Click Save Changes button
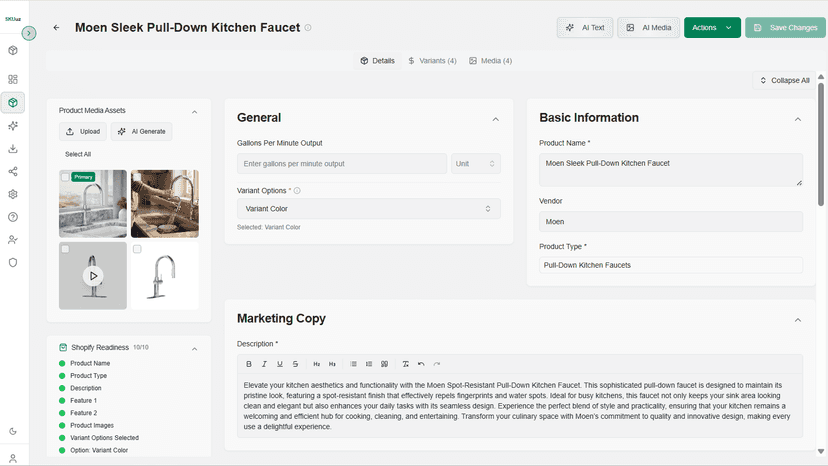 tap(785, 27)
